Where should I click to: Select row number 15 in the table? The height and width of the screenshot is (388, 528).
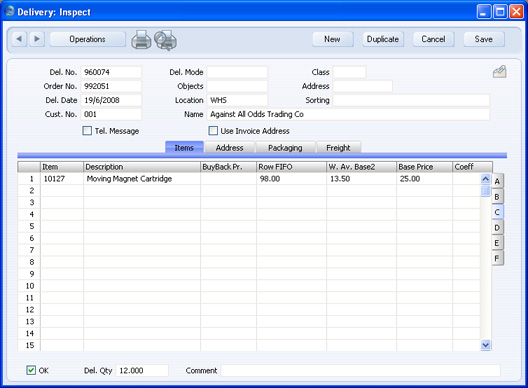[x=29, y=345]
